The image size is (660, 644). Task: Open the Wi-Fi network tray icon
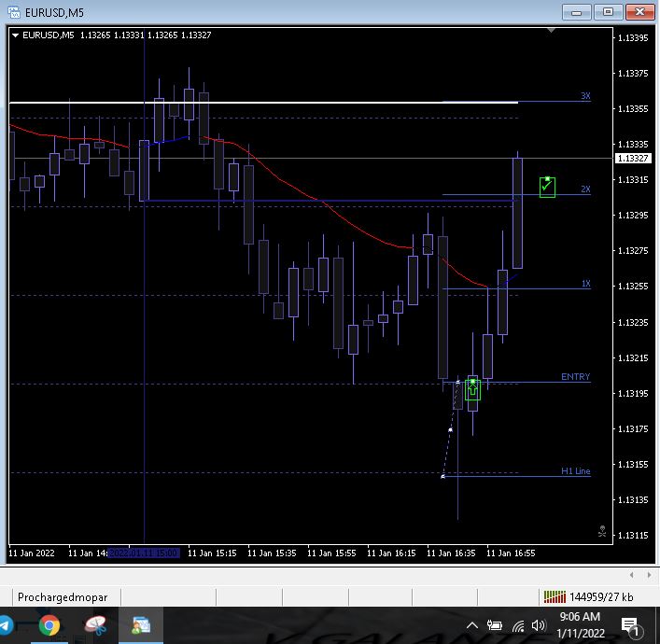click(x=519, y=626)
